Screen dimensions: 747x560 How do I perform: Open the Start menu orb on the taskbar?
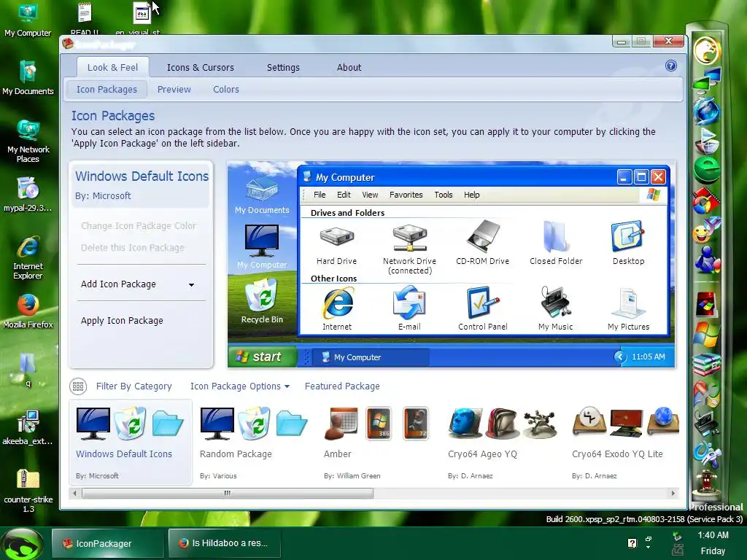click(x=22, y=544)
